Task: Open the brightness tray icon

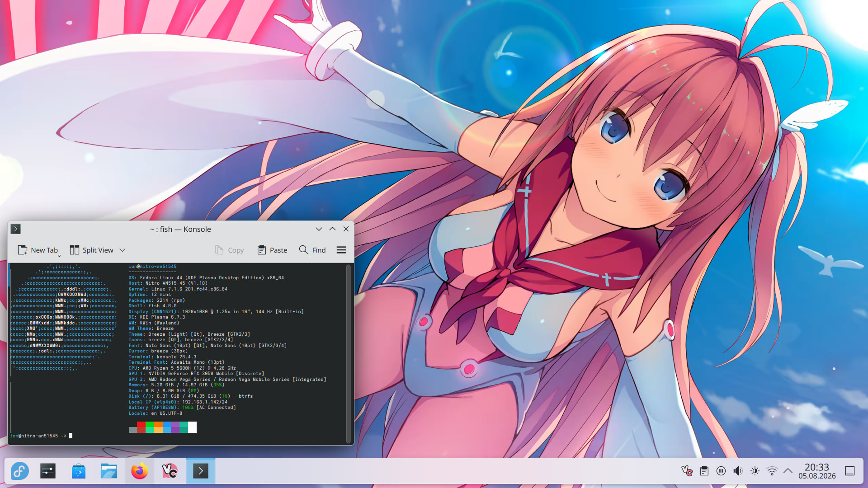Action: coord(755,471)
